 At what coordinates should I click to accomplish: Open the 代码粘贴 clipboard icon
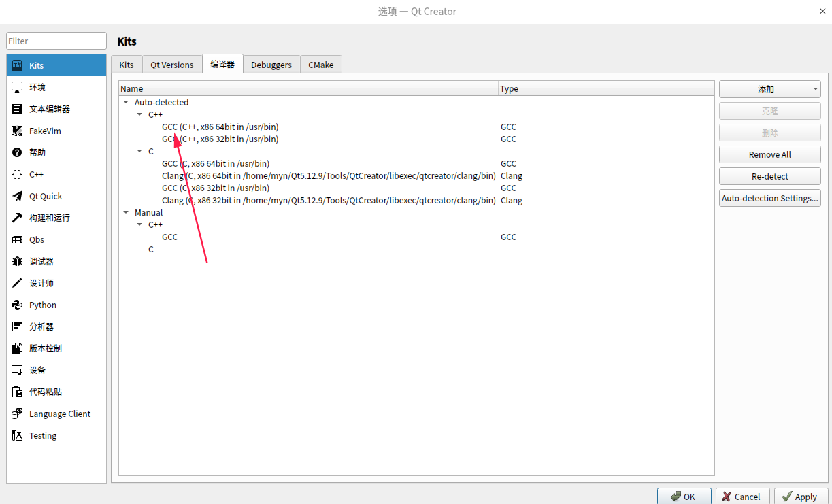pyautogui.click(x=17, y=392)
